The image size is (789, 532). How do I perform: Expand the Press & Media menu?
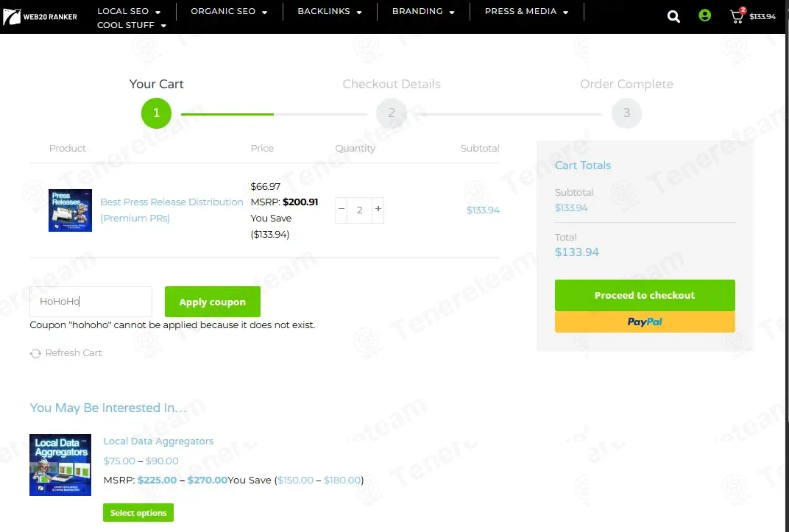526,11
